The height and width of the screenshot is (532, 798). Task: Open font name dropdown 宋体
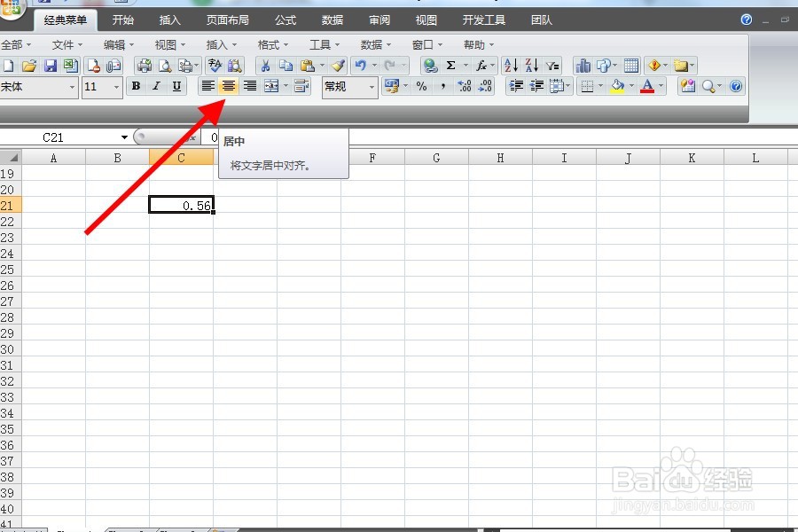click(72, 87)
